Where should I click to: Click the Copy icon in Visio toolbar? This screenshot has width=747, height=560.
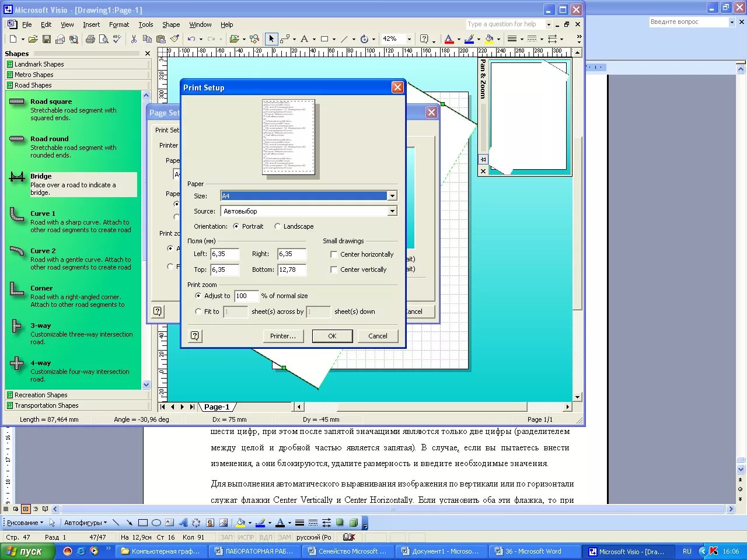pyautogui.click(x=147, y=39)
